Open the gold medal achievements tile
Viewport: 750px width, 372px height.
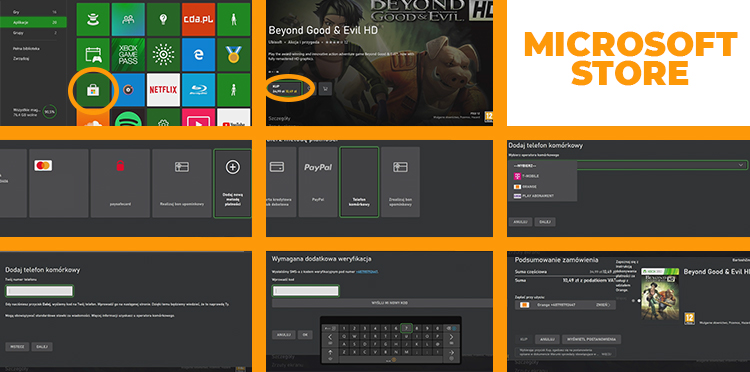pyautogui.click(x=233, y=55)
